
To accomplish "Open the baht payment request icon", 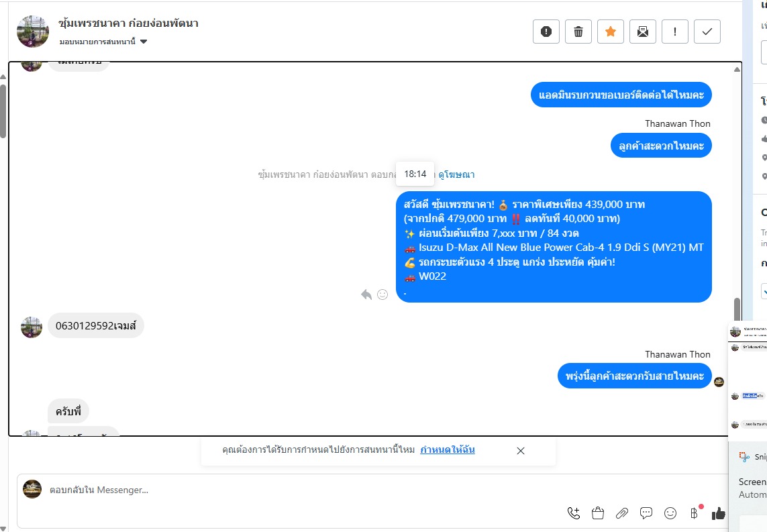I will 694,513.
